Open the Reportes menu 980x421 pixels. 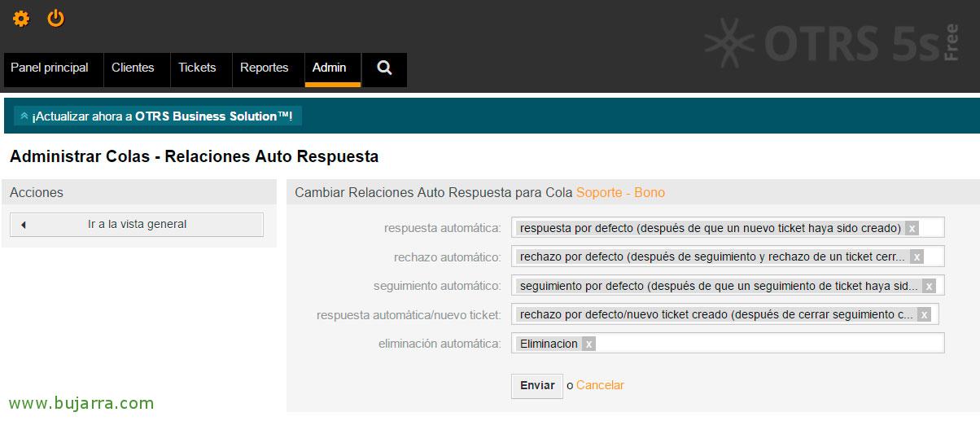click(x=264, y=68)
